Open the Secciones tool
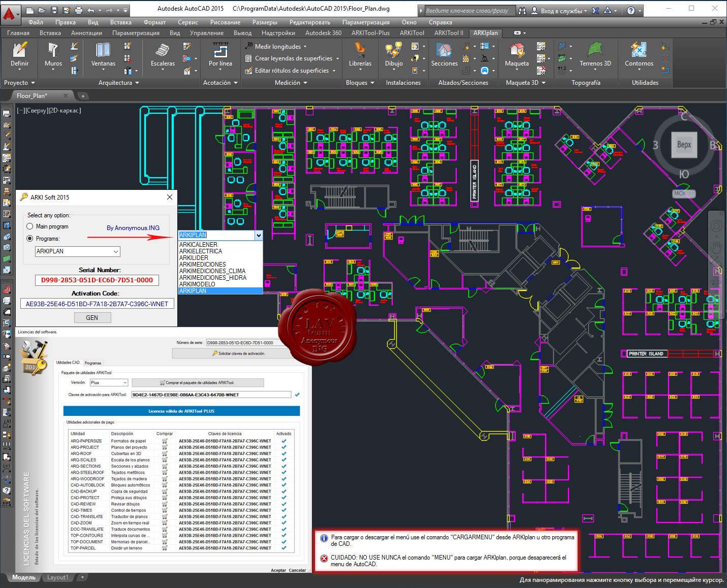Image resolution: width=727 pixels, height=588 pixels. 444,55
